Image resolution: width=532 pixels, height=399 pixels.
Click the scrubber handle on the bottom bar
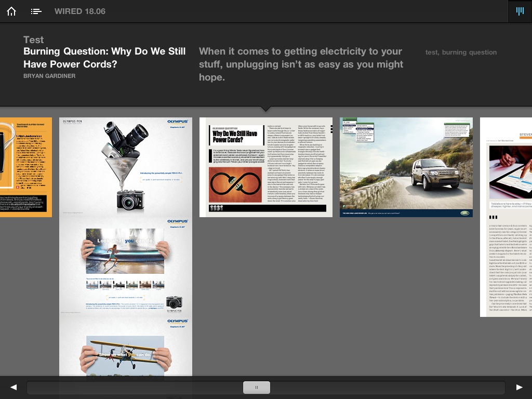(x=257, y=387)
